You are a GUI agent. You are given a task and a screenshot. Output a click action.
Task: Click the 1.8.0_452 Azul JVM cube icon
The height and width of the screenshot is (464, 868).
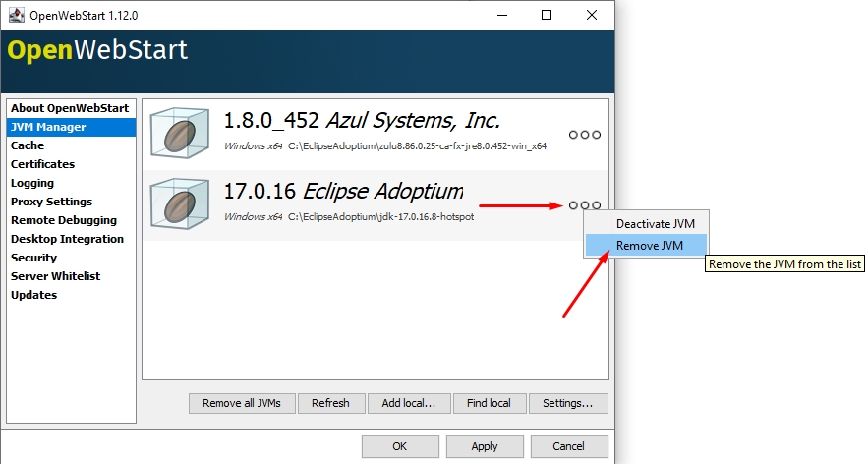[181, 133]
